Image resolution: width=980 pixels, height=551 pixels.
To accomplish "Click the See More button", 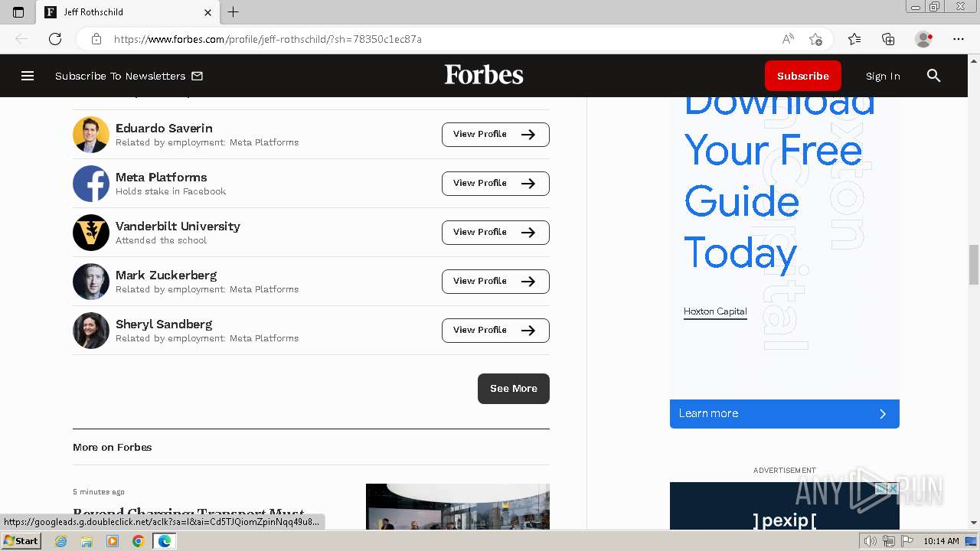I will pos(514,389).
